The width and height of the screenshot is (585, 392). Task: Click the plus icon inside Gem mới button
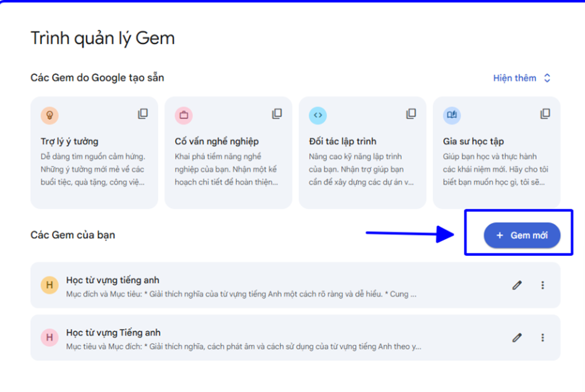[x=500, y=235]
